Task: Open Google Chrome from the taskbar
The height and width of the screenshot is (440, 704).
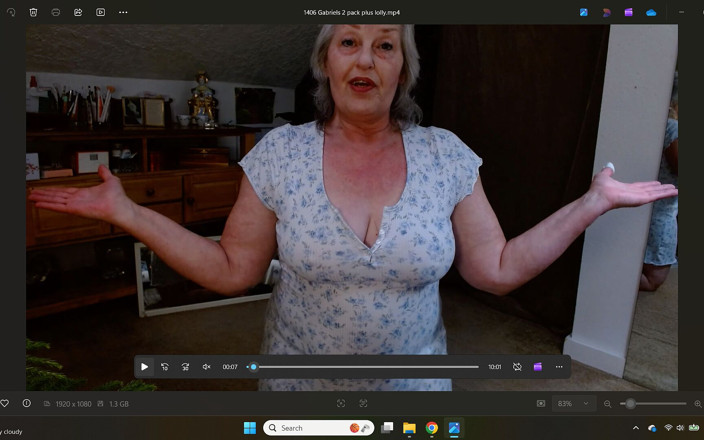Action: [x=432, y=428]
